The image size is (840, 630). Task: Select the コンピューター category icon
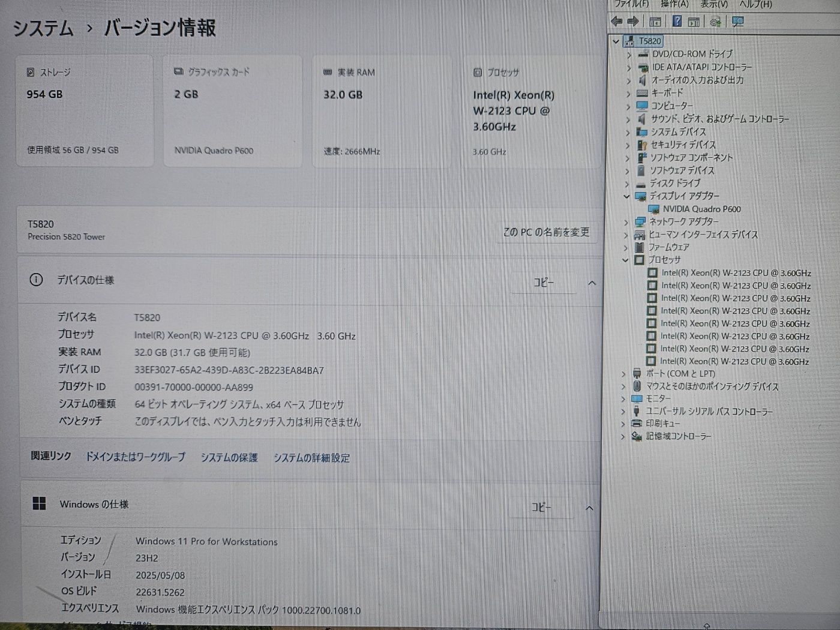(642, 106)
